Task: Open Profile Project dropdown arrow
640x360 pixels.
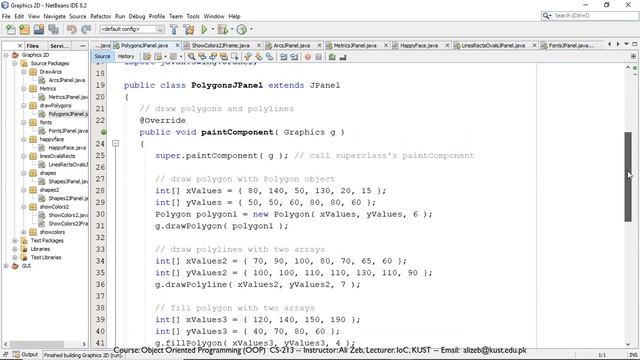Action: [x=251, y=29]
